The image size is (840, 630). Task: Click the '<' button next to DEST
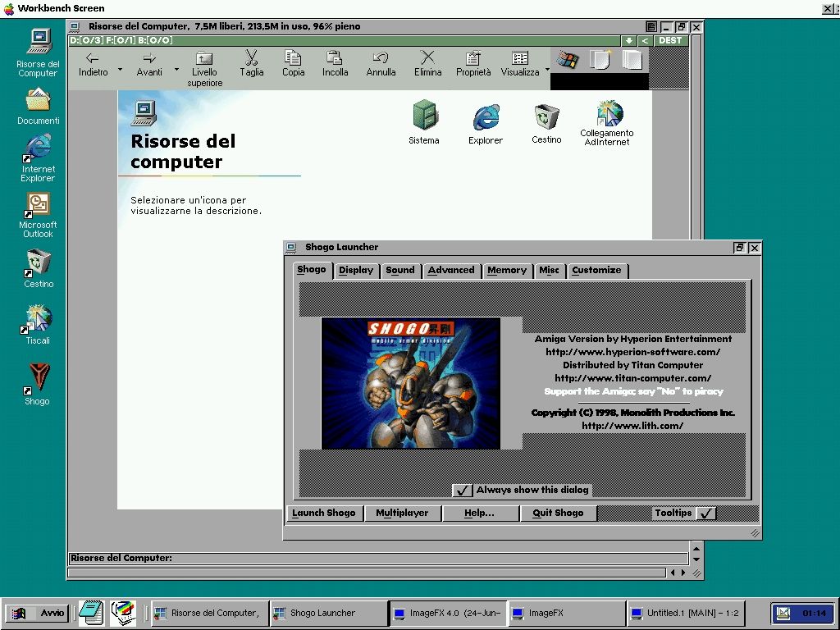click(645, 41)
